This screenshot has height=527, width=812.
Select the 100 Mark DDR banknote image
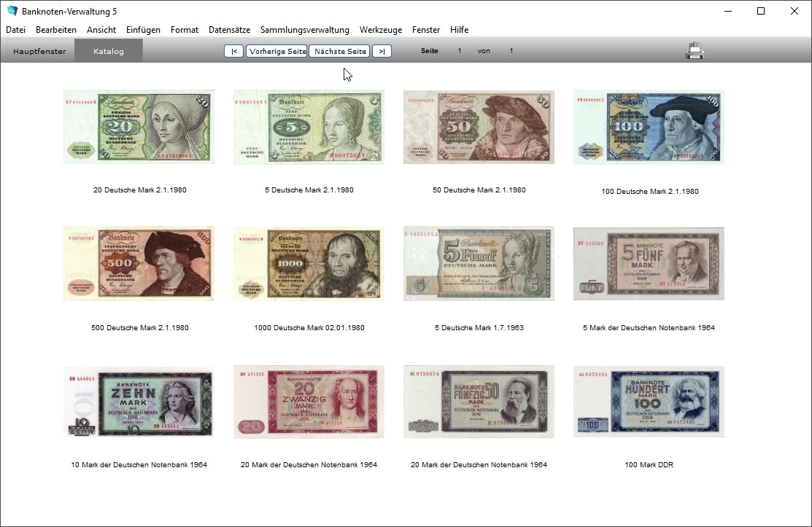point(649,401)
